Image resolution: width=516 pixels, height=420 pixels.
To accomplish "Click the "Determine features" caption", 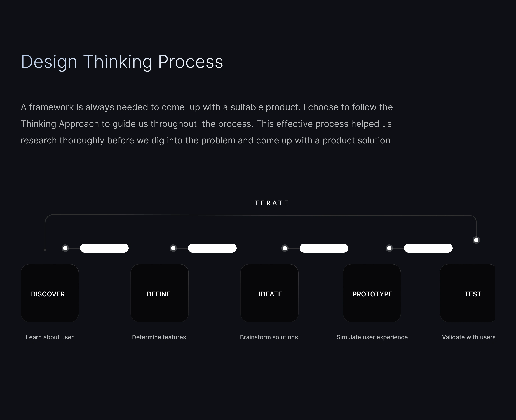I will click(x=159, y=337).
